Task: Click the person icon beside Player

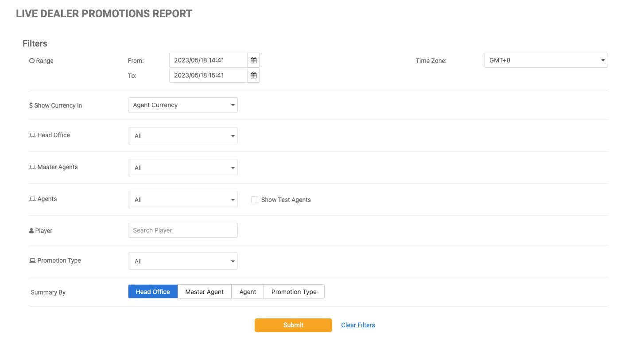Action: [x=31, y=231]
